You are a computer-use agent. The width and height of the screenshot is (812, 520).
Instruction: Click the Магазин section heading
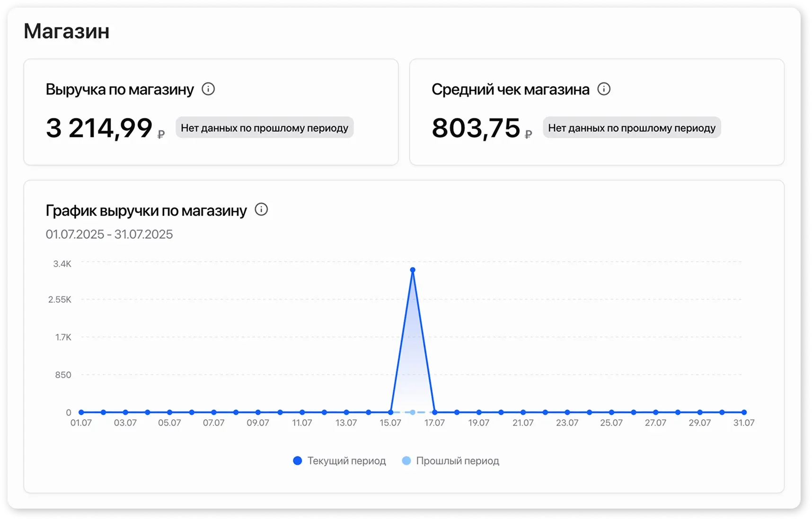67,31
